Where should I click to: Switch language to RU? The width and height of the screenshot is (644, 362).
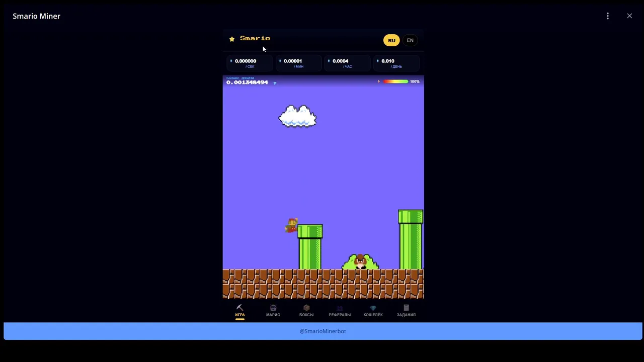(x=391, y=40)
